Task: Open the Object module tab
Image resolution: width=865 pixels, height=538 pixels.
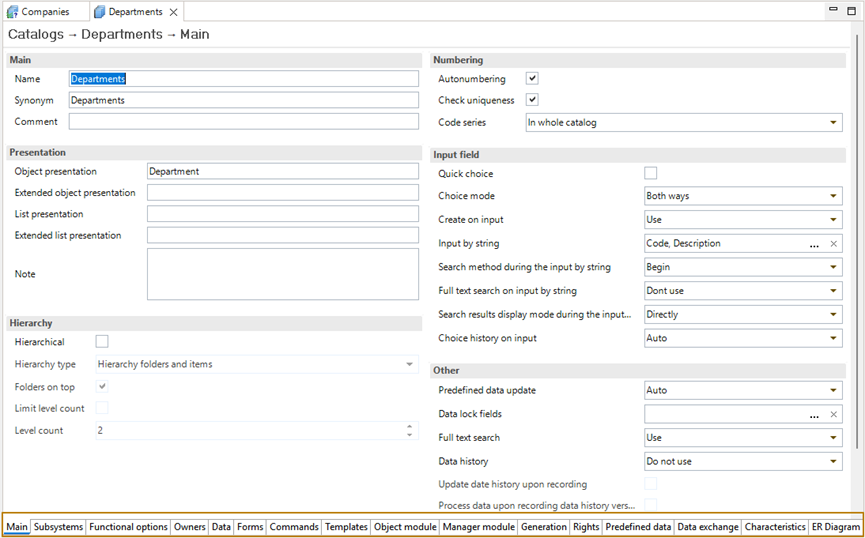Action: click(x=404, y=527)
